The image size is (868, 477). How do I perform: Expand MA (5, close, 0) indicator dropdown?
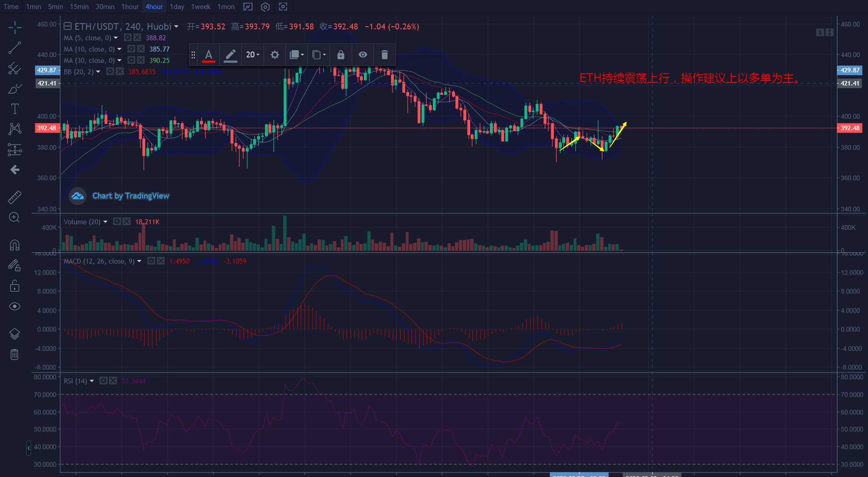click(x=116, y=38)
